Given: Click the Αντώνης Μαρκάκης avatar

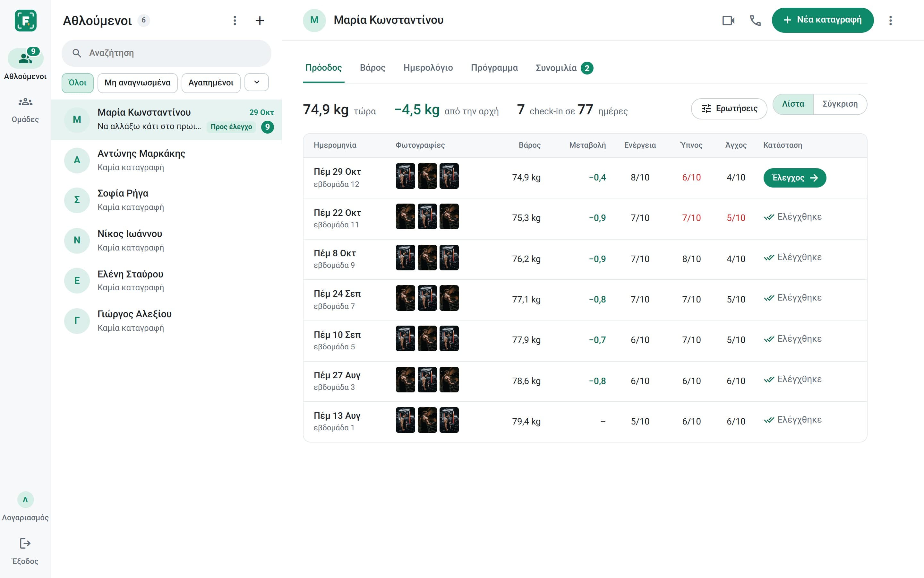Looking at the screenshot, I should tap(77, 160).
